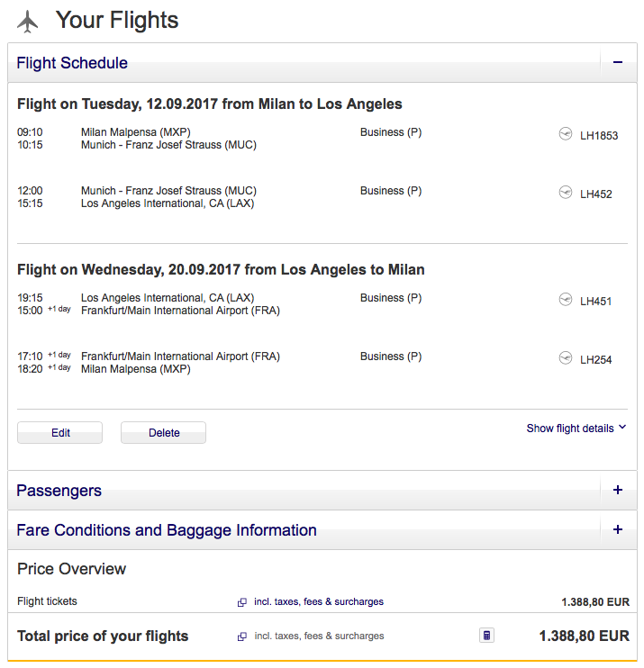Collapse the Flight Schedule section

618,63
